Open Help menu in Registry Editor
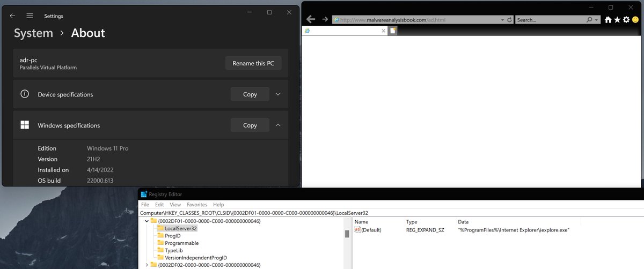 218,205
